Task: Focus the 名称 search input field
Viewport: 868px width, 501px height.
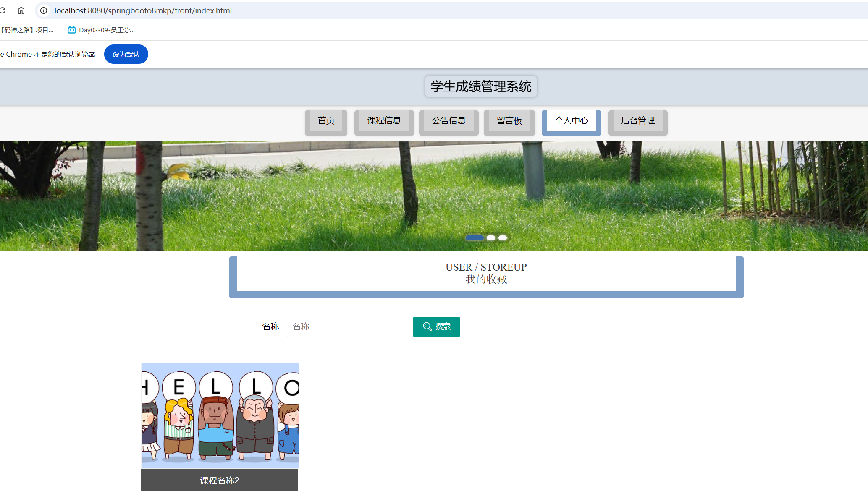Action: click(341, 326)
